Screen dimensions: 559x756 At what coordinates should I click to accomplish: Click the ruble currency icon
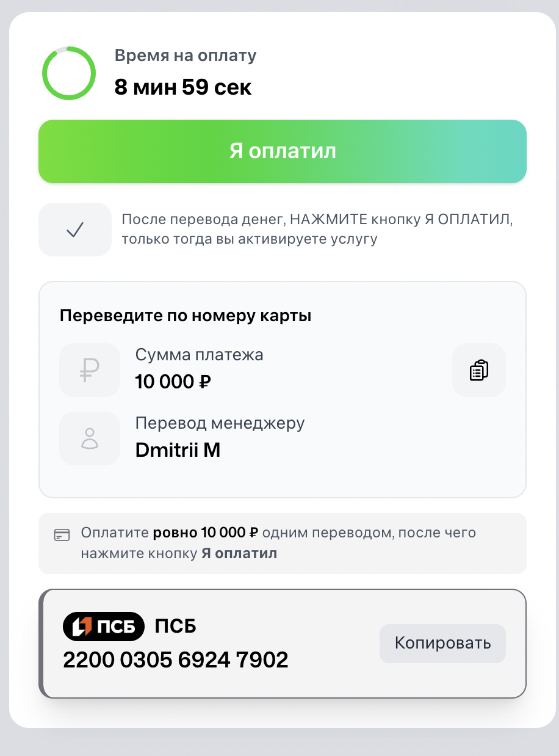[x=90, y=370]
